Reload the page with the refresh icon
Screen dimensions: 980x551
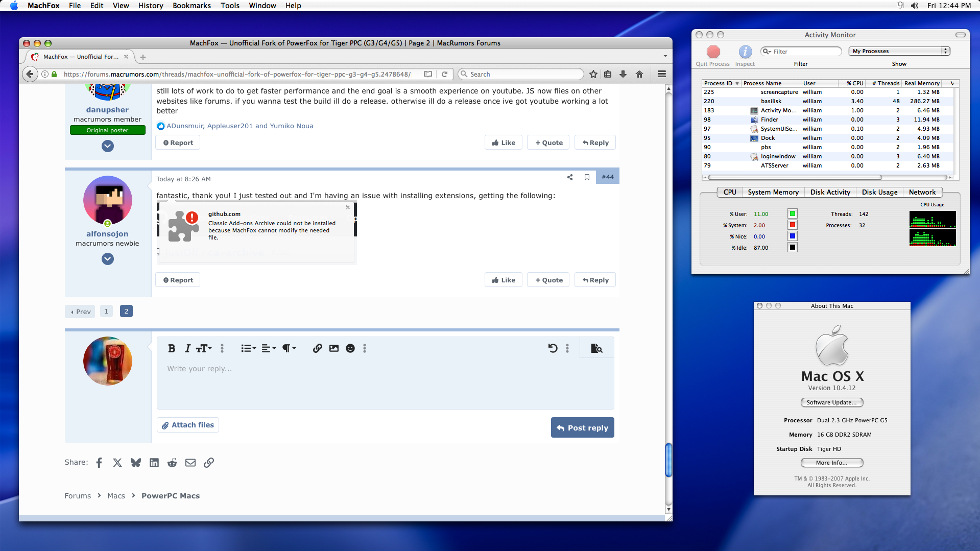444,74
